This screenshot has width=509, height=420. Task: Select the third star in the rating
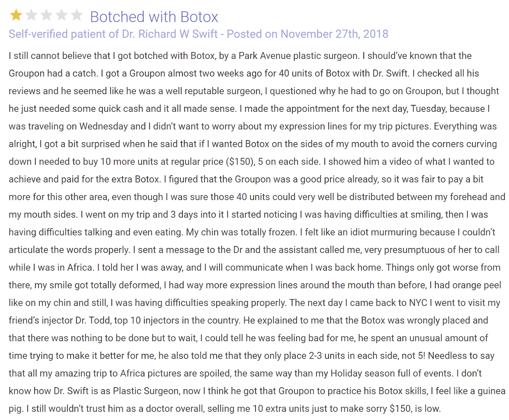46,15
